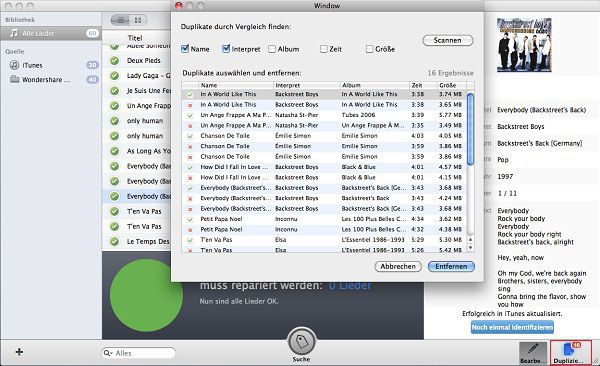Click the duplicates list scroll up arrow
The width and height of the screenshot is (600, 366).
click(x=470, y=240)
